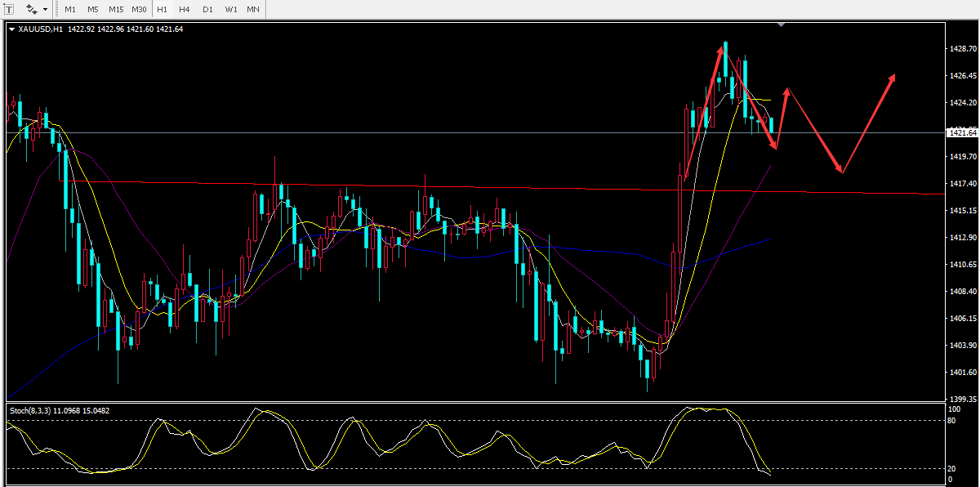The width and height of the screenshot is (980, 487).
Task: Open the arrows tool dropdown arrow
Action: point(46,10)
